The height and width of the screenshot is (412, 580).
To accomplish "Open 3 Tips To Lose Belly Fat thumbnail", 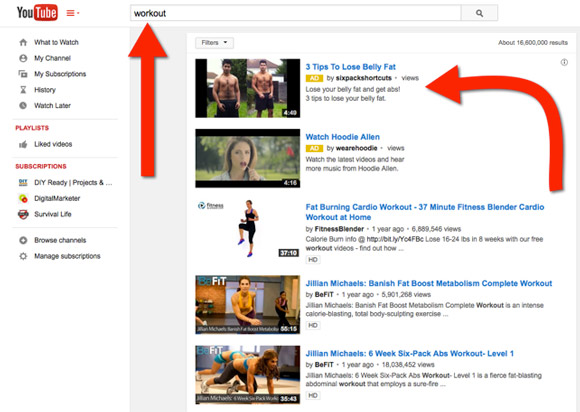I will [x=247, y=88].
